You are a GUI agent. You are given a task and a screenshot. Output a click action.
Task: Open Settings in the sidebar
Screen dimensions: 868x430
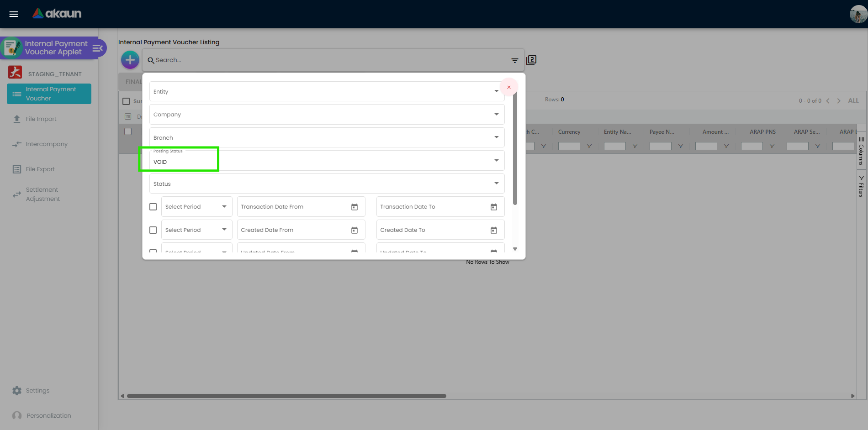click(x=37, y=391)
